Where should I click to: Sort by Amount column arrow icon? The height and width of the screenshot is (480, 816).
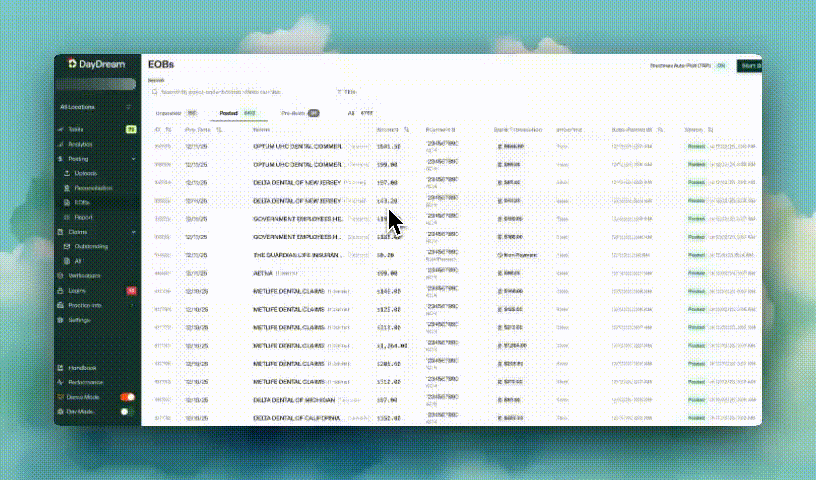coord(406,130)
